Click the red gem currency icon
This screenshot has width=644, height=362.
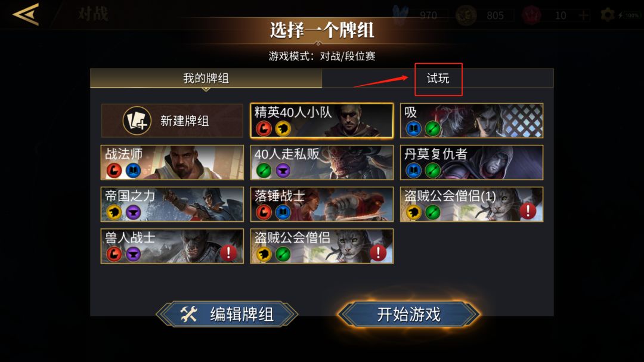pos(531,16)
